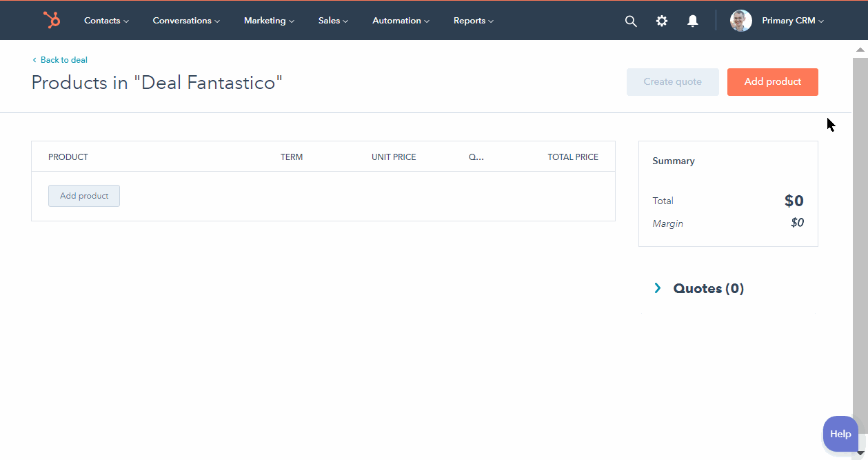Click the back chevron before 'Back to deal'
The height and width of the screenshot is (460, 868).
(34, 59)
